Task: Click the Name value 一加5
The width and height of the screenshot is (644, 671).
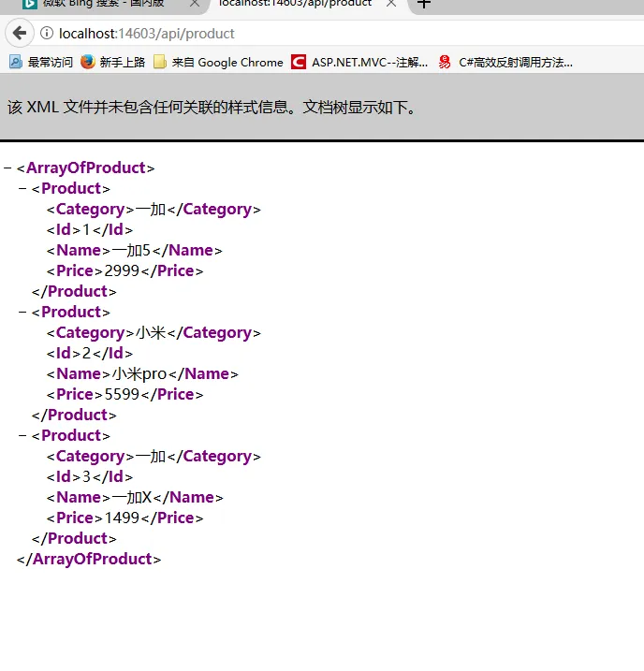Action: [x=131, y=251]
